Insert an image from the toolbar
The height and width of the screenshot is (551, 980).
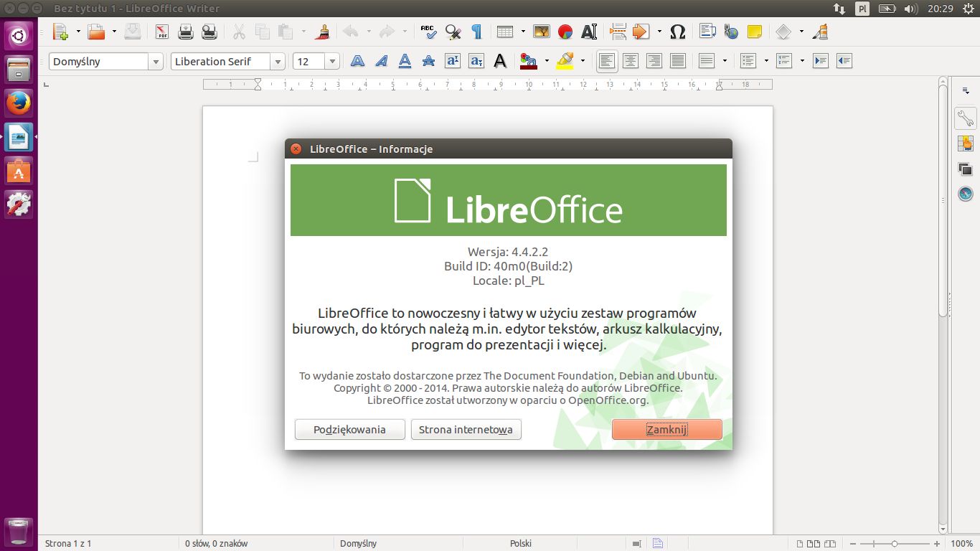pyautogui.click(x=542, y=32)
